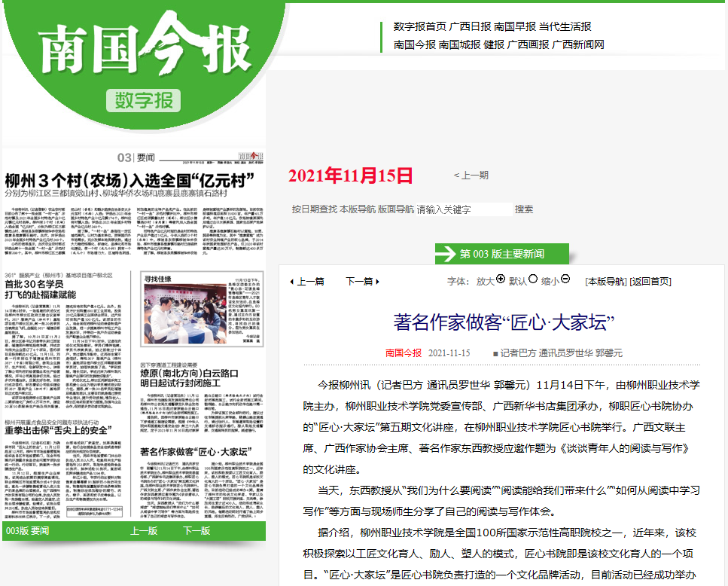Expand 版面导航 page navigation

pos(395,209)
